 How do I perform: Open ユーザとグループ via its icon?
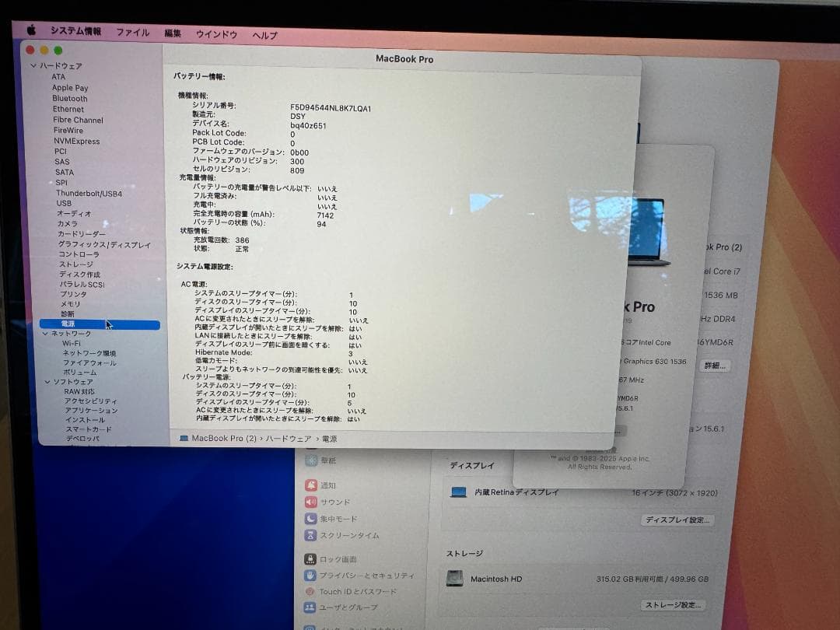[x=310, y=607]
